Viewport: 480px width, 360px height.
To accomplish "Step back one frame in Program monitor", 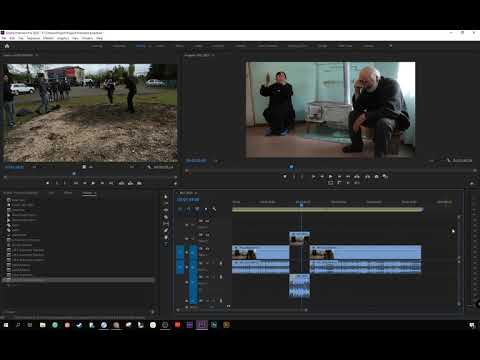I will 322,177.
